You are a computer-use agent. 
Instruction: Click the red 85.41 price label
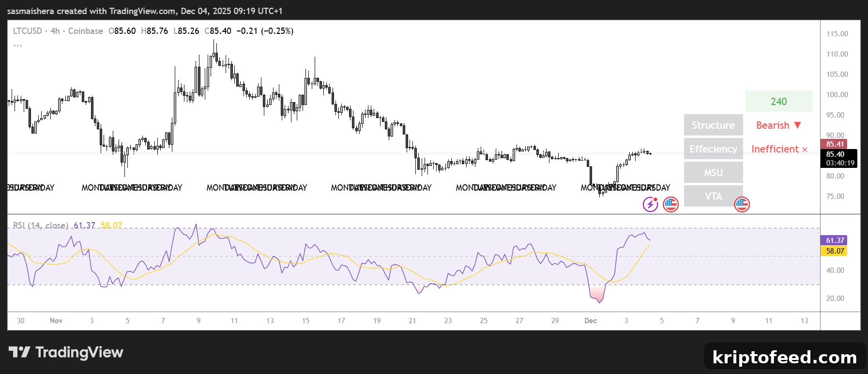coord(834,144)
